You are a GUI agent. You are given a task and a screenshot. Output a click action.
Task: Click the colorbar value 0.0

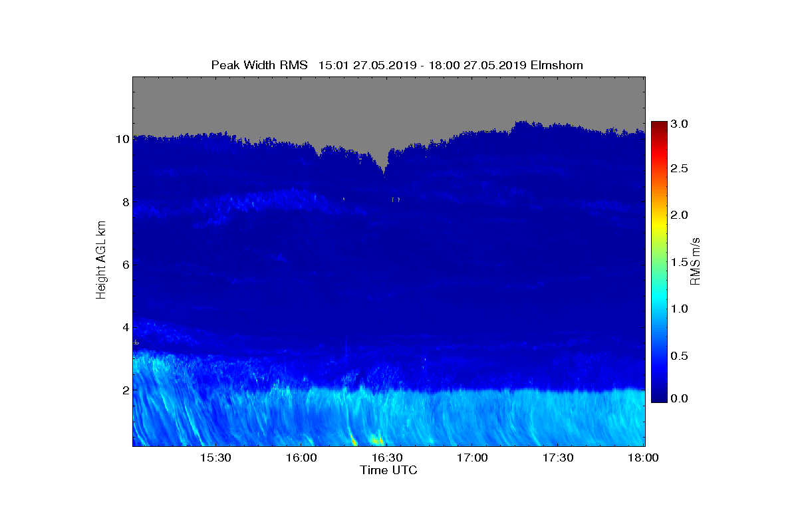680,398
